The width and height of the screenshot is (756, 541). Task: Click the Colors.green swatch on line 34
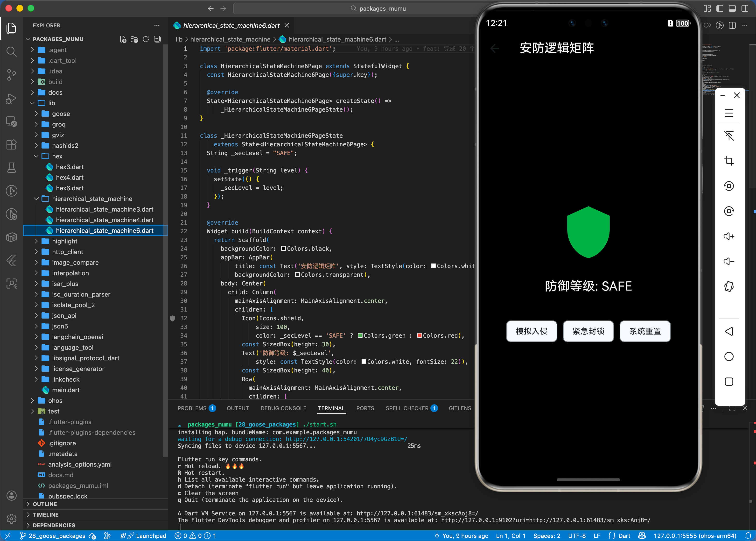pos(360,335)
